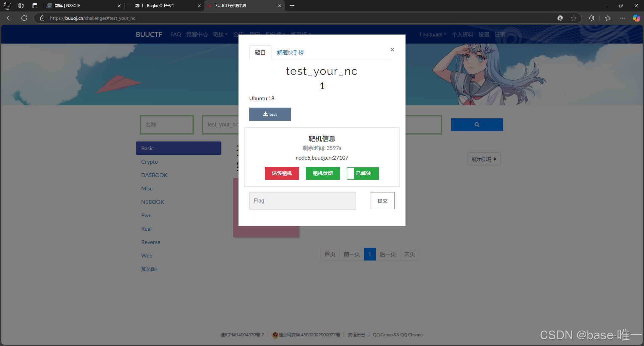The image size is (644, 346).
Task: Click 提交 to submit the flag
Action: pyautogui.click(x=382, y=200)
